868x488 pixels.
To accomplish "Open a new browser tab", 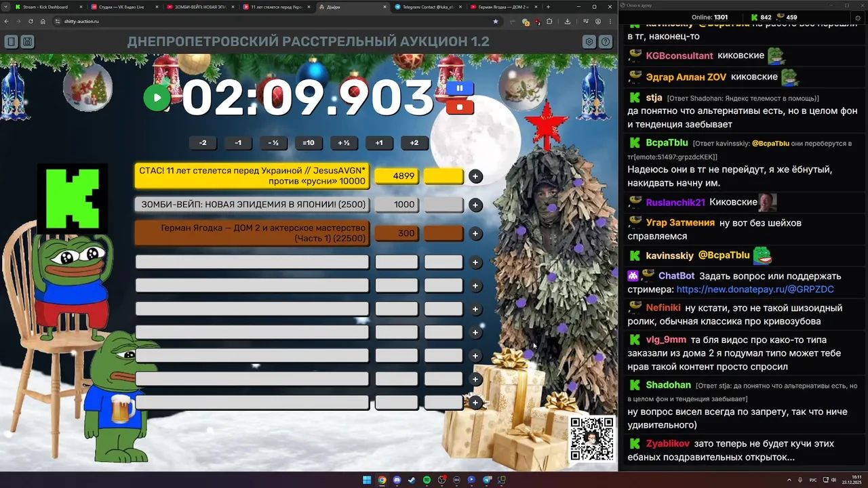I will click(x=548, y=7).
